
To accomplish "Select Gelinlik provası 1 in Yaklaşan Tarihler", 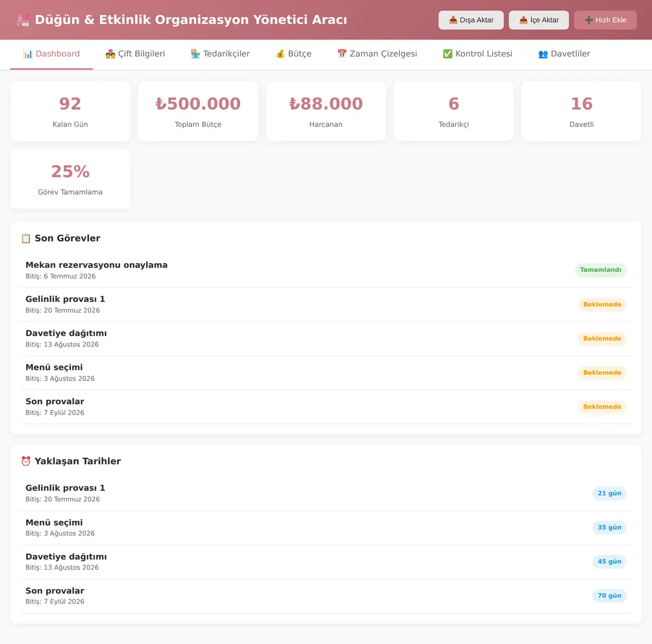I will [326, 494].
